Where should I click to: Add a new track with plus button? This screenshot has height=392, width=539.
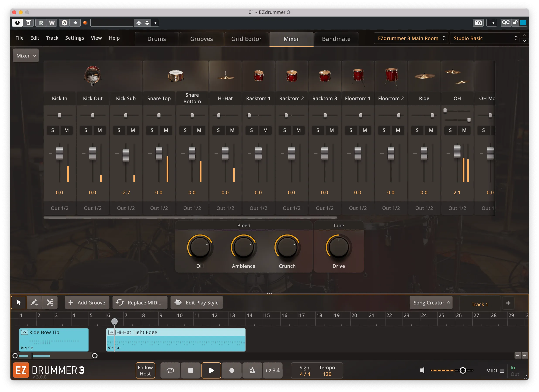pyautogui.click(x=508, y=303)
